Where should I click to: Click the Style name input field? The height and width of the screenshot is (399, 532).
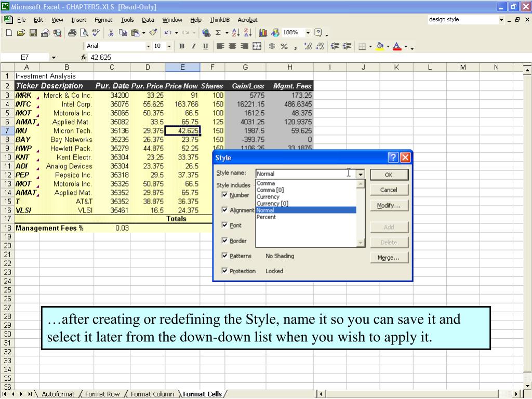tap(305, 174)
